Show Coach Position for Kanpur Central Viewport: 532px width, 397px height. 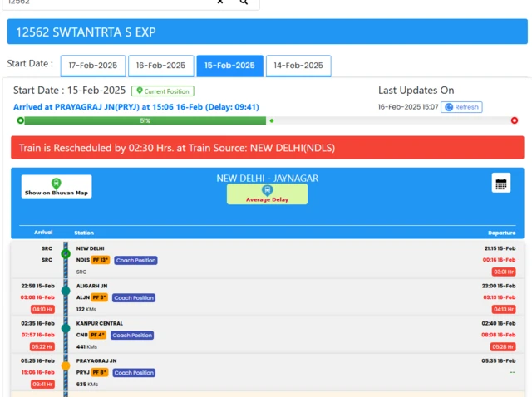click(134, 335)
